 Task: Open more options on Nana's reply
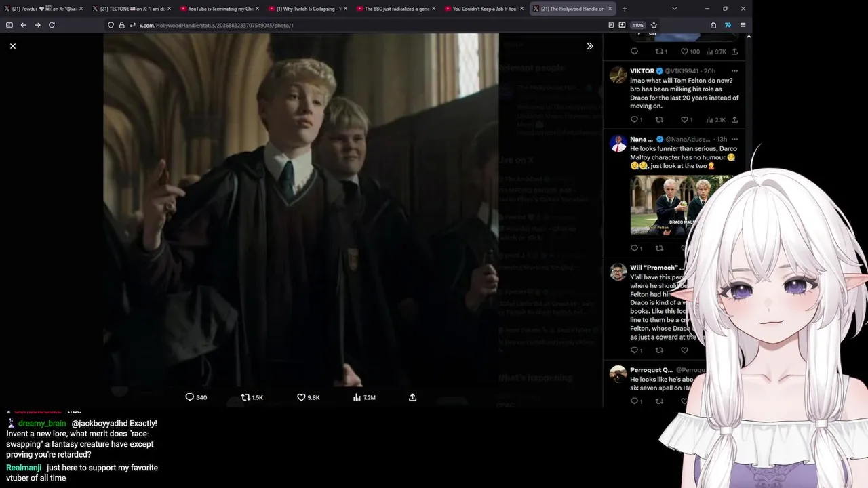pos(734,139)
